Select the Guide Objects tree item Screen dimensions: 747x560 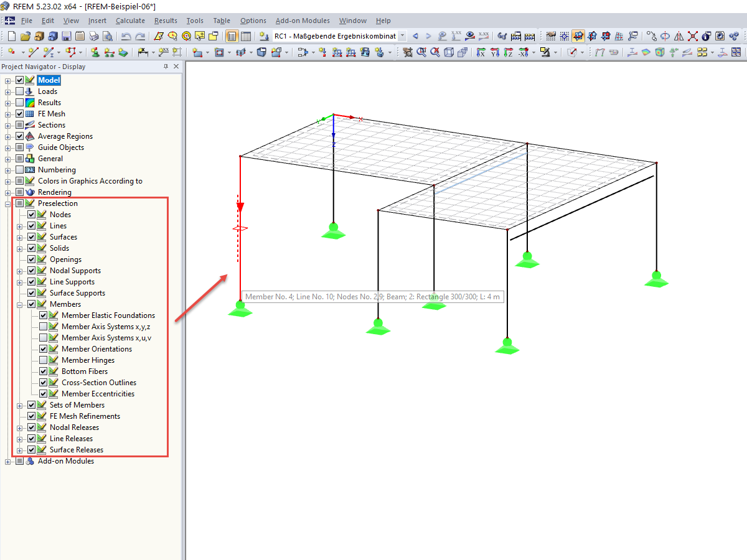point(61,147)
